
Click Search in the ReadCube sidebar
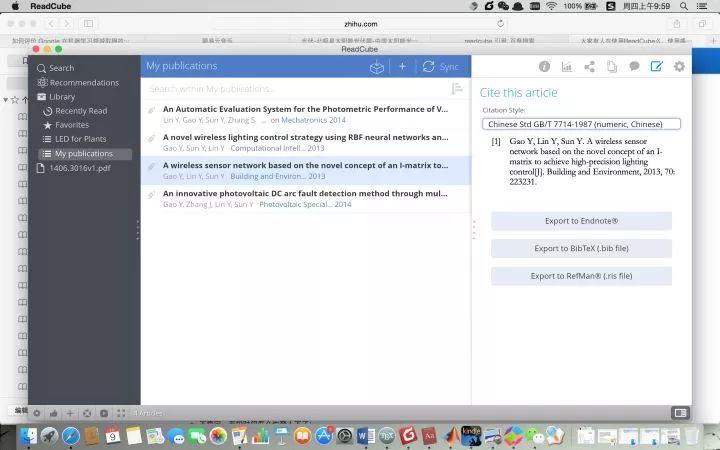[56, 68]
